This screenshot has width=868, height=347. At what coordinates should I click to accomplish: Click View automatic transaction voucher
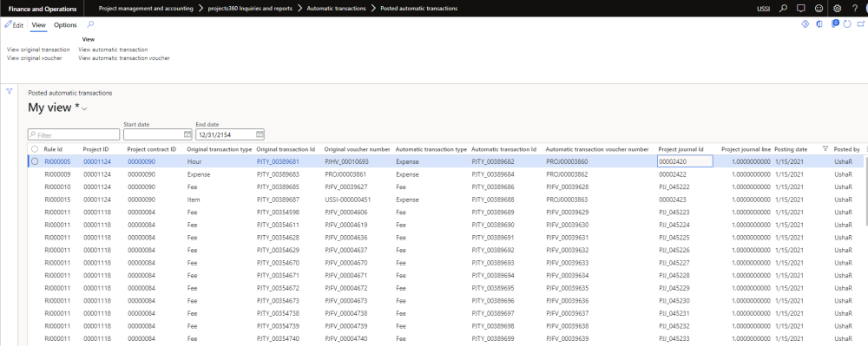pos(123,58)
